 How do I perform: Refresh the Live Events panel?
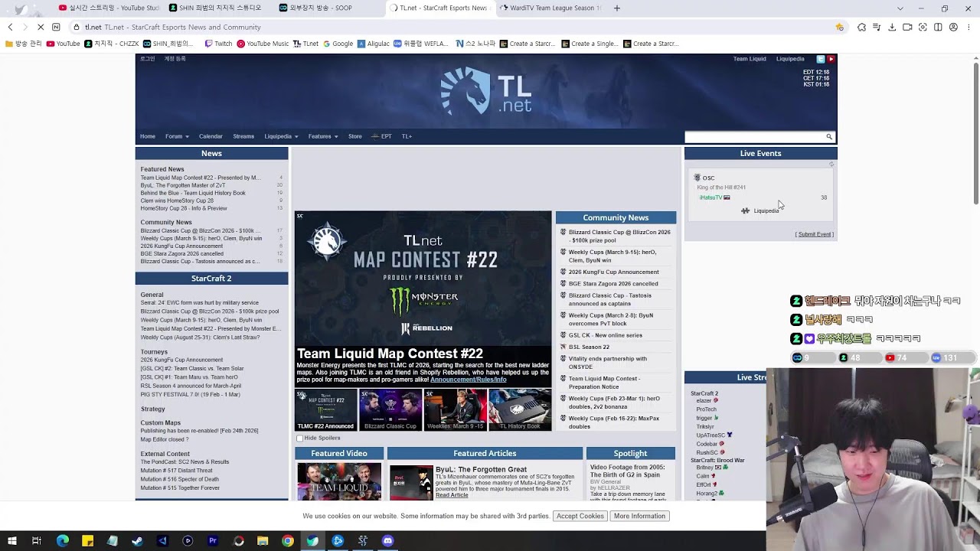[831, 164]
